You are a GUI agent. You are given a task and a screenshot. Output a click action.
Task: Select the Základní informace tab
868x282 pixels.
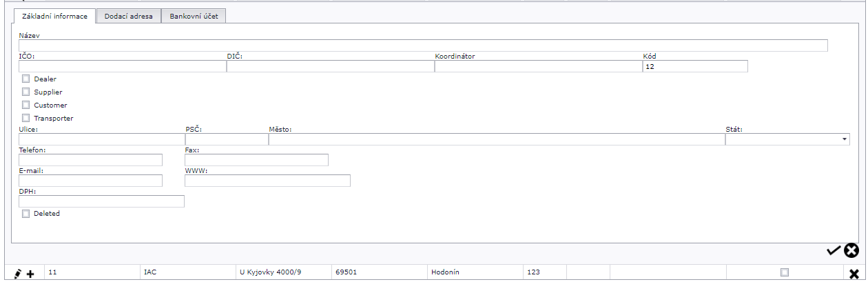click(x=54, y=16)
